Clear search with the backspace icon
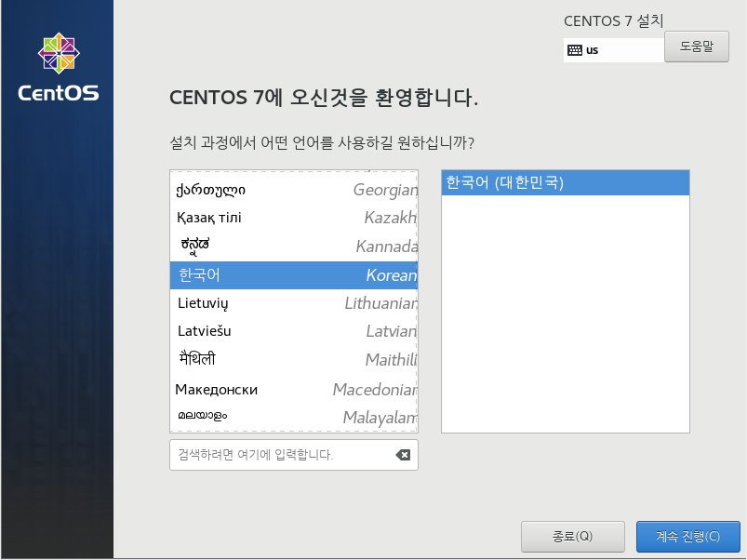The image size is (747, 560). [403, 455]
